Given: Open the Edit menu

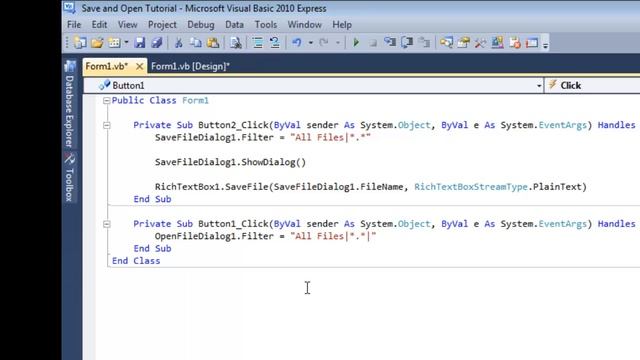Looking at the screenshot, I should click(x=99, y=25).
